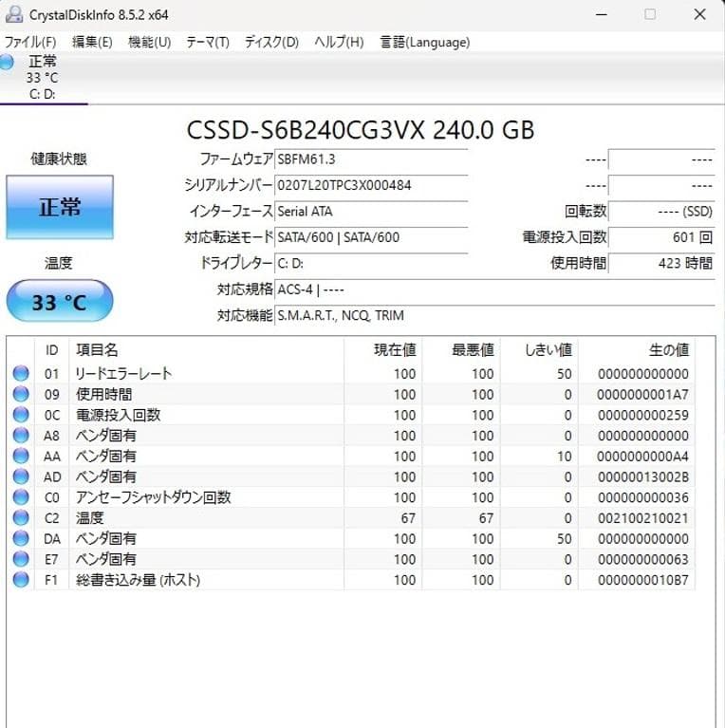
Task: Open the 機能(U) menu
Action: [x=149, y=43]
